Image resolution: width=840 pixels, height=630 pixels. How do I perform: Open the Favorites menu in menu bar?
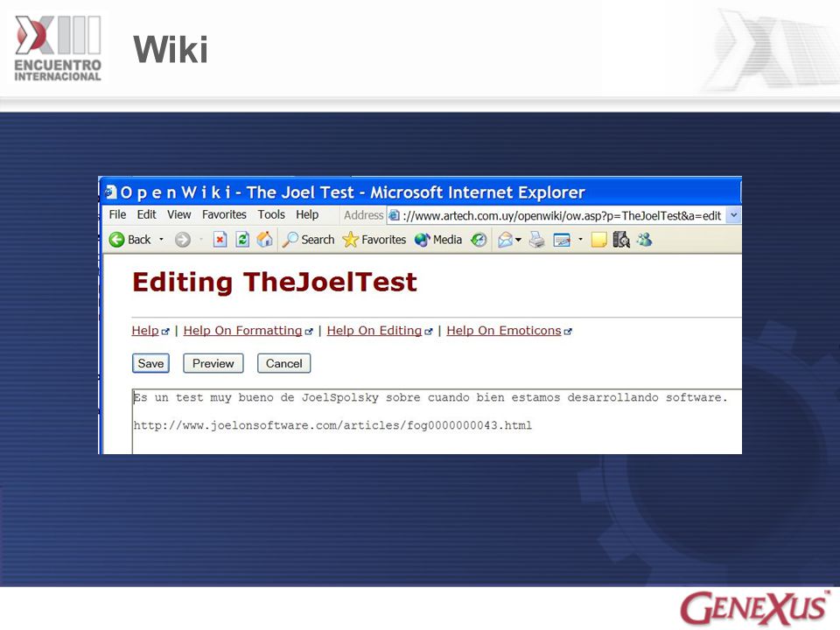click(224, 215)
